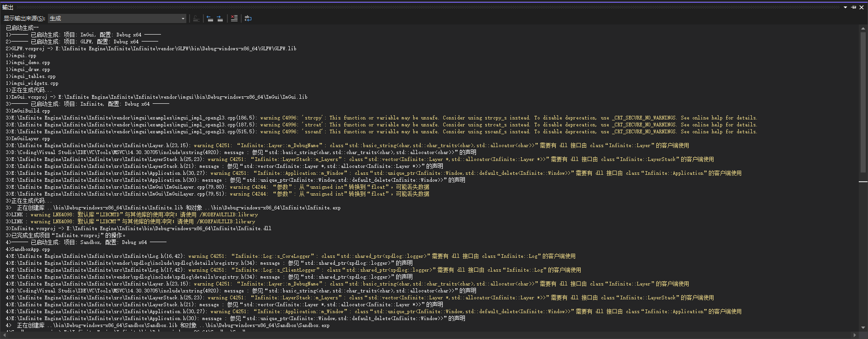Click the C4996 'strcpy' warning line
The height and width of the screenshot is (339, 868).
point(381,118)
